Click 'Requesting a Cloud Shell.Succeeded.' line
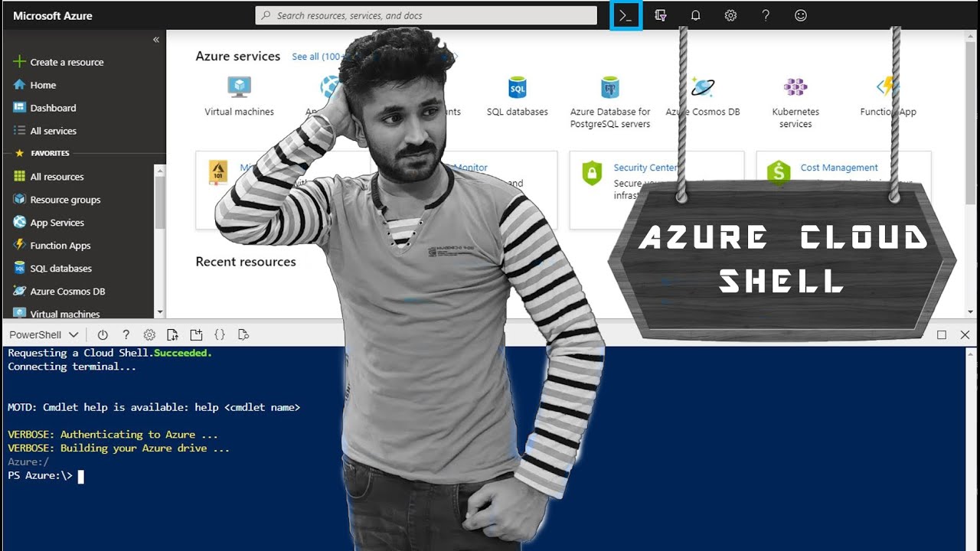Image resolution: width=980 pixels, height=551 pixels. (109, 353)
